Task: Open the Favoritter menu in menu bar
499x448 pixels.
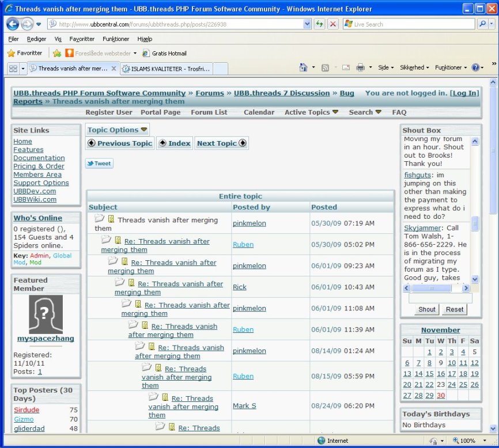Action: 82,39
